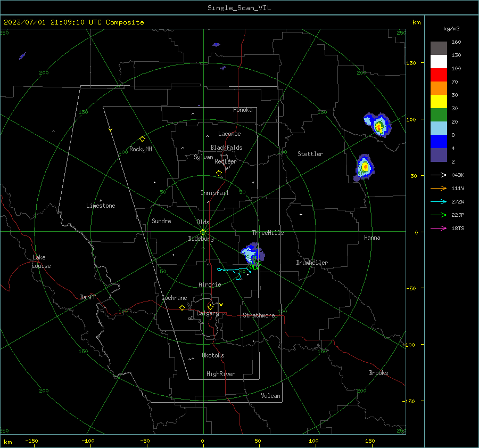The image size is (479, 448).
Task: Click the Olds city label
Action: coord(203,222)
